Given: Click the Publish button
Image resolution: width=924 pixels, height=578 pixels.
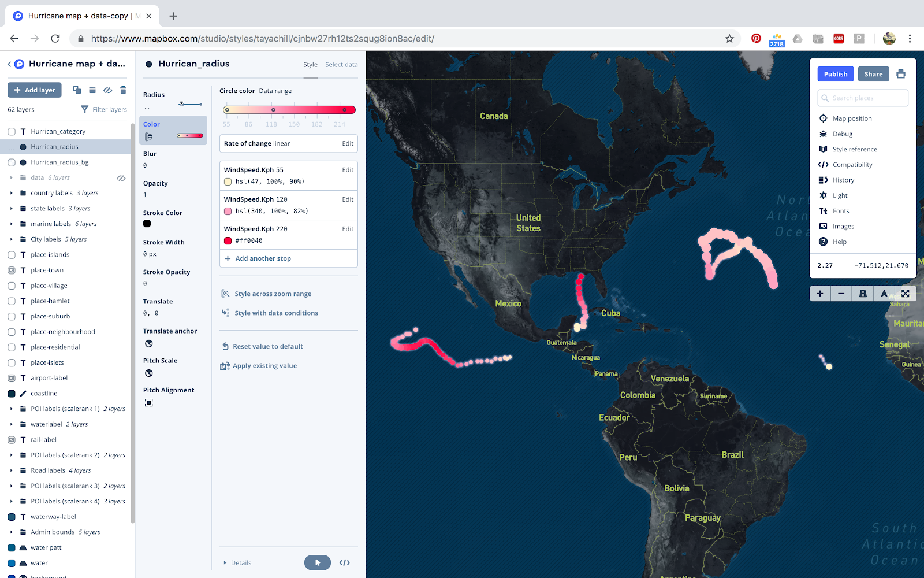Looking at the screenshot, I should click(x=836, y=74).
